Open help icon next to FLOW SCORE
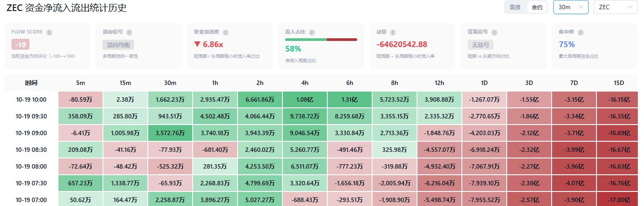Screen dimensions: 644x206 (x=49, y=33)
